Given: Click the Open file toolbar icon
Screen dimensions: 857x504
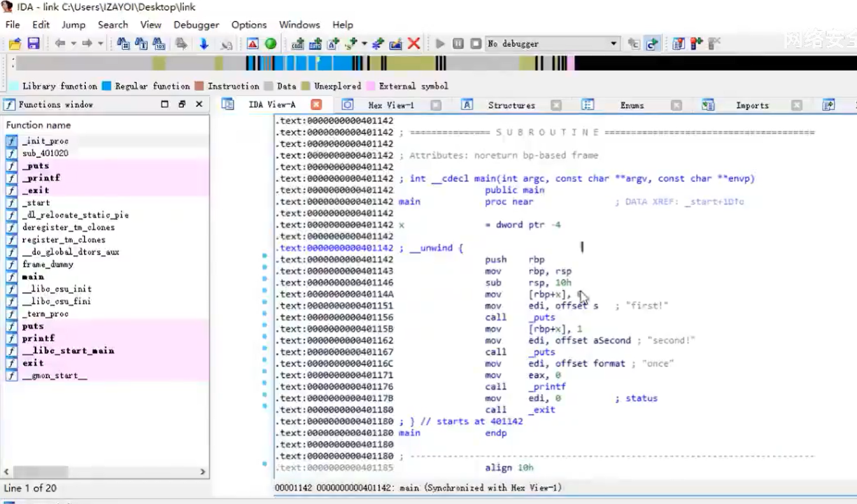Looking at the screenshot, I should (x=15, y=44).
